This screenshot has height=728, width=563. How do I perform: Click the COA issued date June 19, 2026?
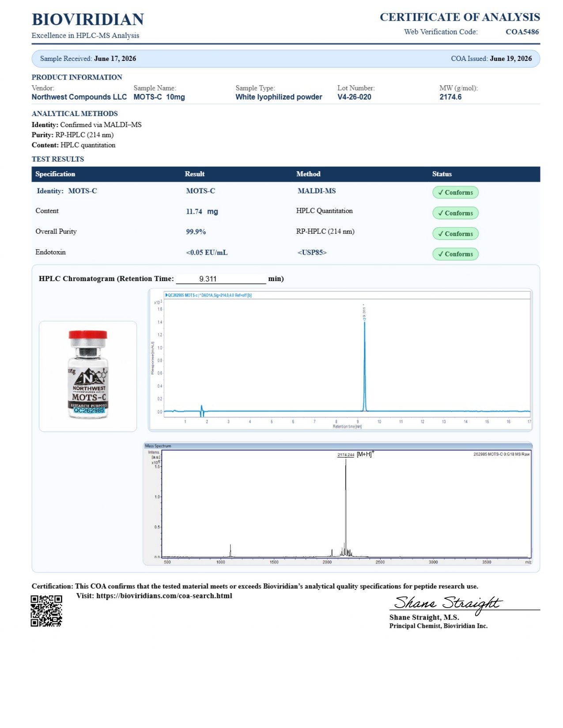pos(510,59)
